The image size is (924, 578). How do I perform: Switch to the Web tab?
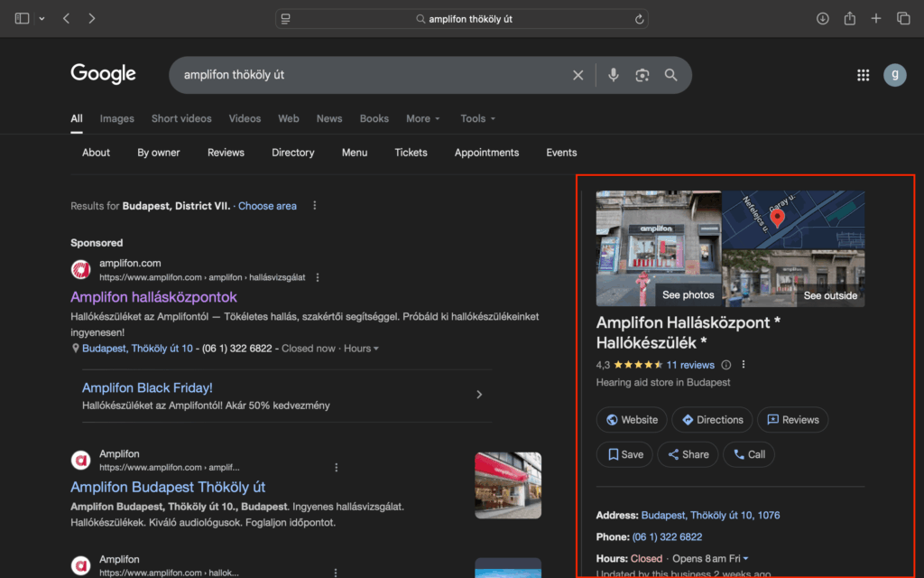(x=288, y=118)
